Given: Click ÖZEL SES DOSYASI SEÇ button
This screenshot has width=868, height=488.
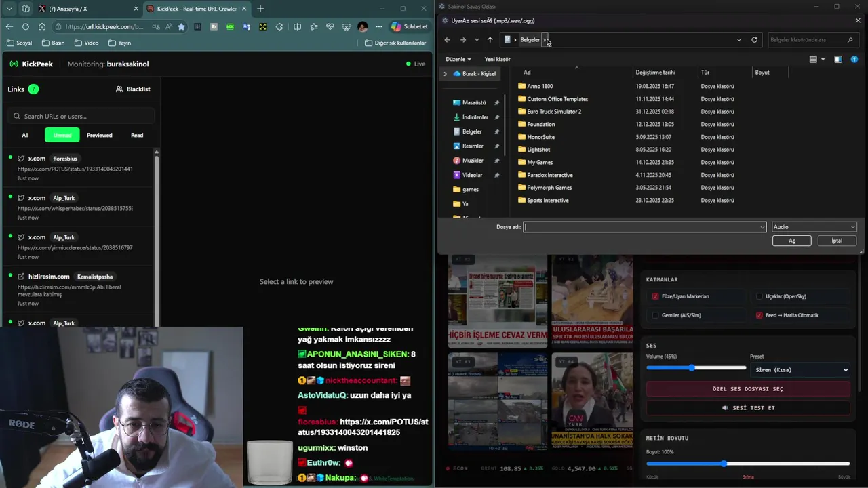Looking at the screenshot, I should tap(748, 389).
